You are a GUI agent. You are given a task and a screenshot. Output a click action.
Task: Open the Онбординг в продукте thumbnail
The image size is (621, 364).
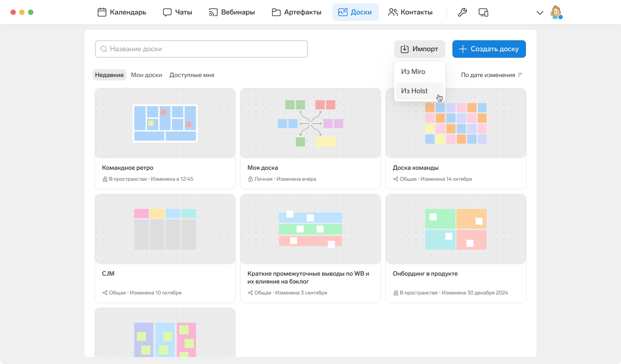tap(456, 229)
